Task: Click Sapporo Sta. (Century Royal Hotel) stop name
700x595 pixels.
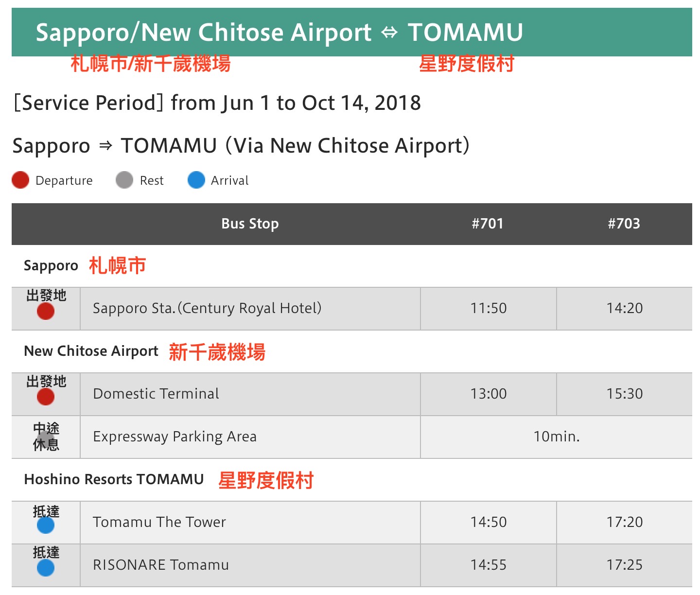Action: (x=207, y=308)
